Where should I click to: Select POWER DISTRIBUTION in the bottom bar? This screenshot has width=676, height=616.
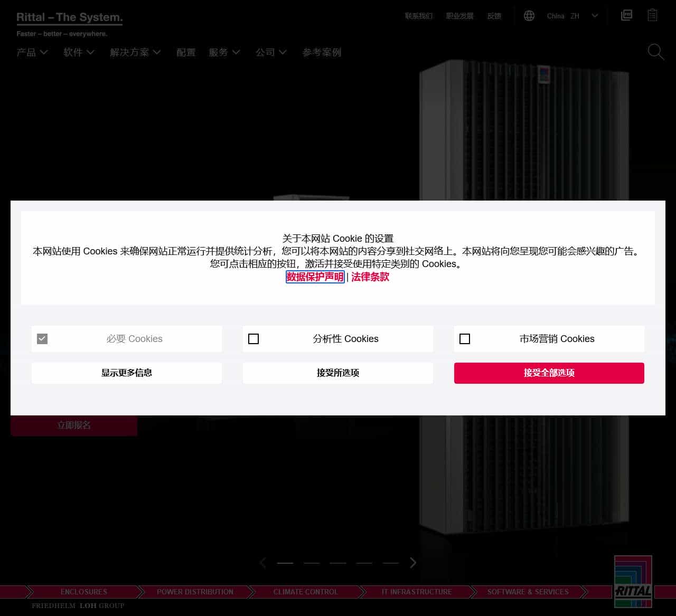coord(195,592)
